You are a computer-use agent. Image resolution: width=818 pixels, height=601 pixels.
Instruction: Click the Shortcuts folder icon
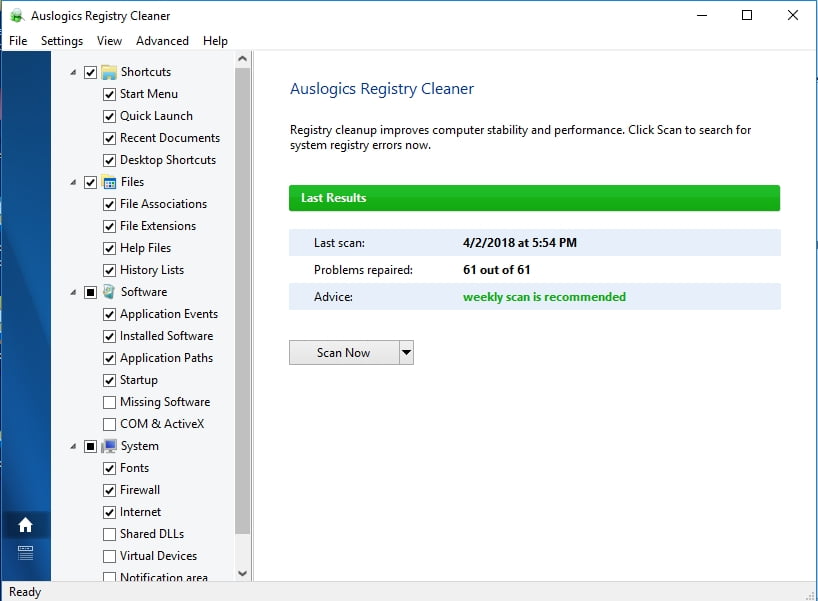point(108,71)
